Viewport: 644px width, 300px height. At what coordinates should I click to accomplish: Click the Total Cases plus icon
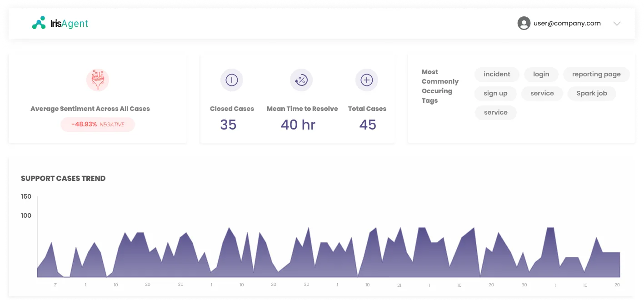(x=367, y=80)
